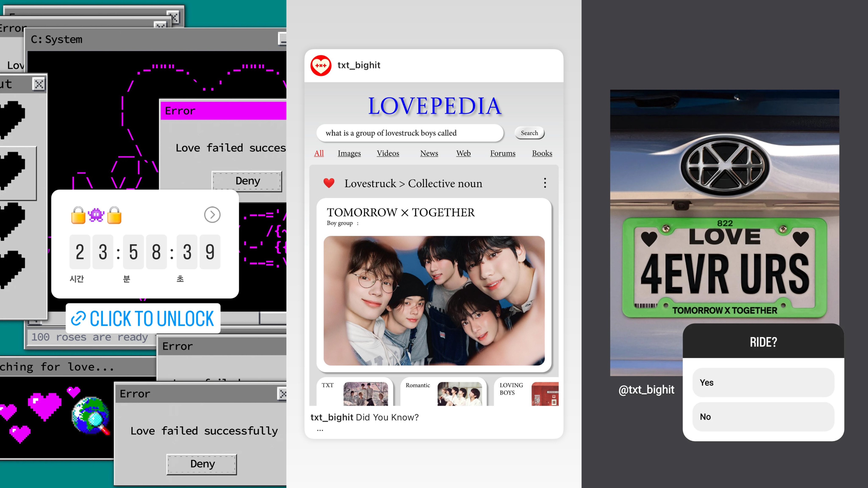Go to the Web tab
This screenshot has height=488, width=868.
[x=463, y=153]
